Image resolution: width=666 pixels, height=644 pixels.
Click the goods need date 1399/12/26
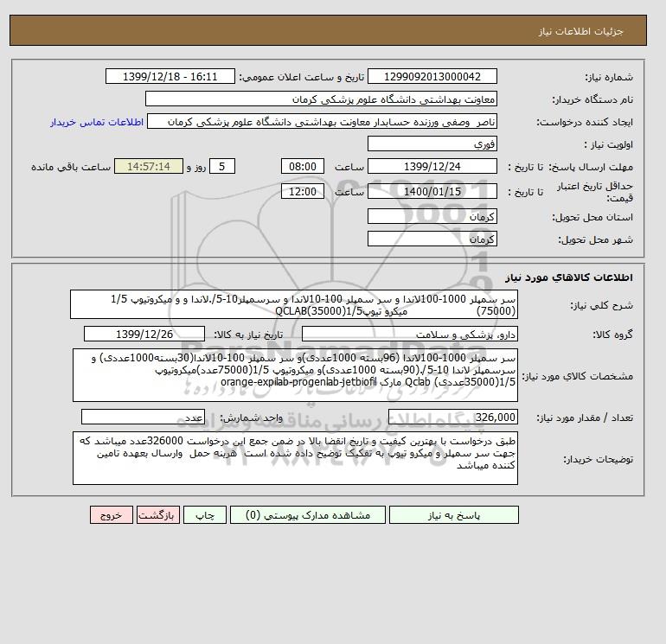pos(144,334)
